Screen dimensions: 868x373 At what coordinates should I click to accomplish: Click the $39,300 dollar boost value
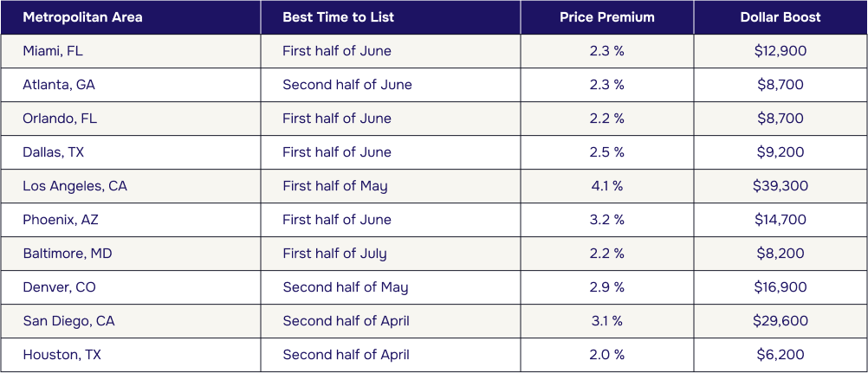click(781, 187)
